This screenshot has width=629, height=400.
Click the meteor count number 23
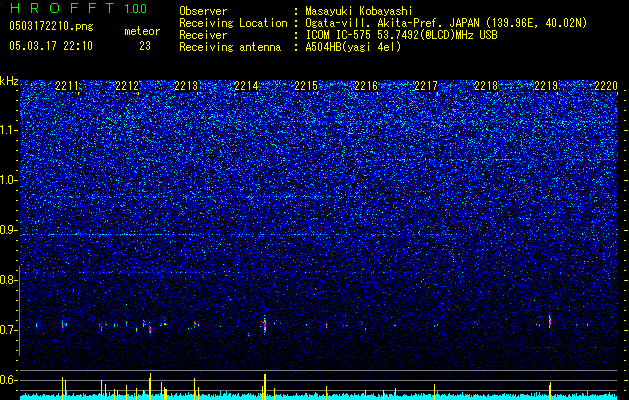(145, 46)
